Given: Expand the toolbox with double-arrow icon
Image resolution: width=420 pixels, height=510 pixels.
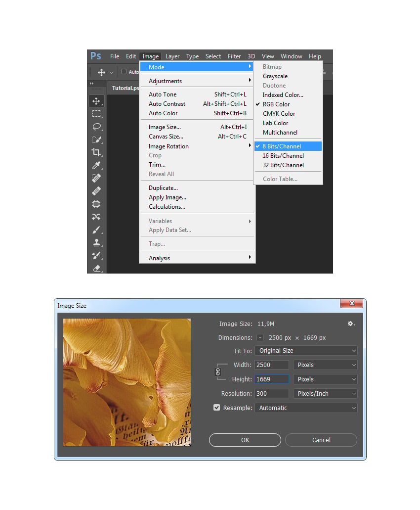Looking at the screenshot, I should [91, 84].
